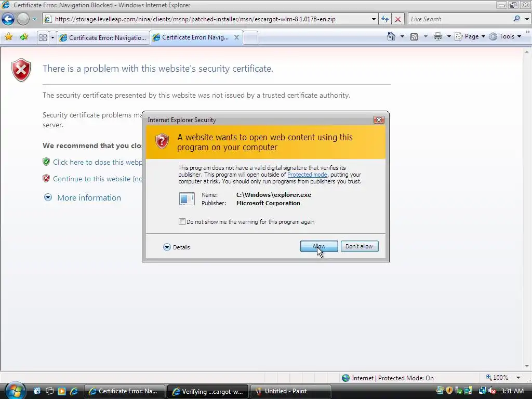Image resolution: width=532 pixels, height=399 pixels.
Task: Click the Stop loading X icon
Action: [x=397, y=19]
